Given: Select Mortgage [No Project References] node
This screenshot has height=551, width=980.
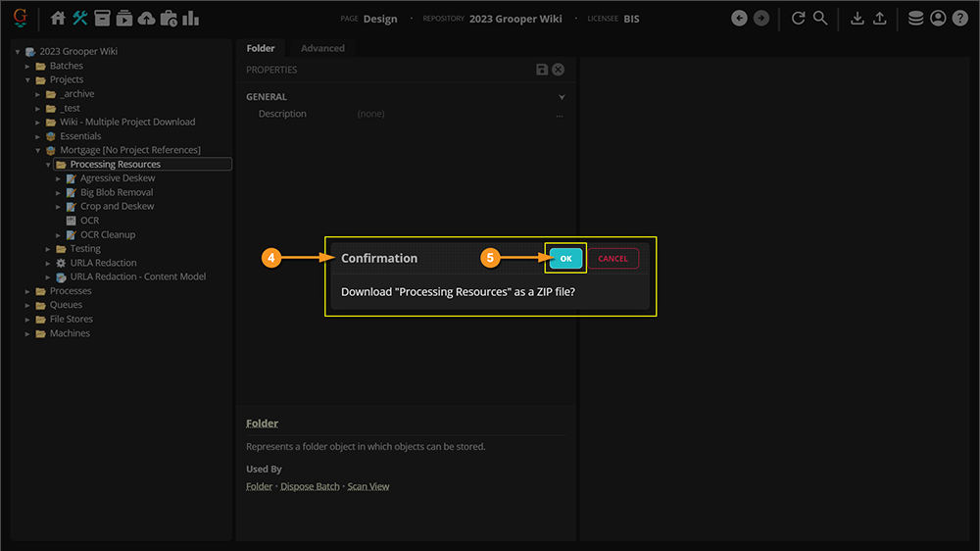Looking at the screenshot, I should [x=130, y=150].
